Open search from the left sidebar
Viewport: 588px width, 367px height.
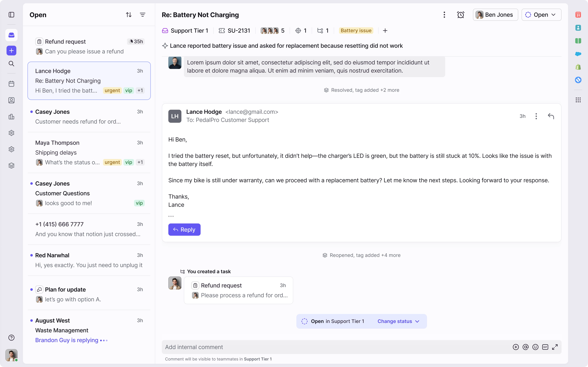coord(11,64)
